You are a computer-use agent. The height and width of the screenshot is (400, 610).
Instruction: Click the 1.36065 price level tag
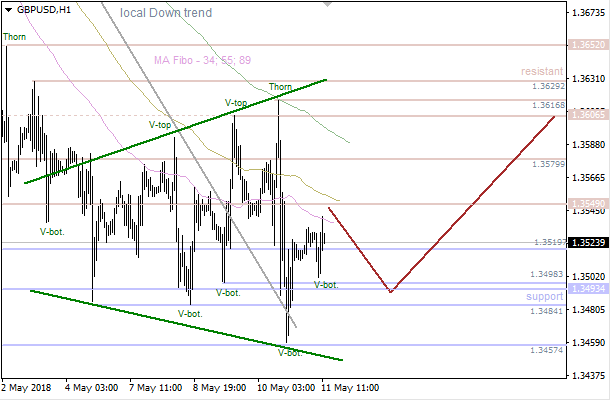coord(586,115)
